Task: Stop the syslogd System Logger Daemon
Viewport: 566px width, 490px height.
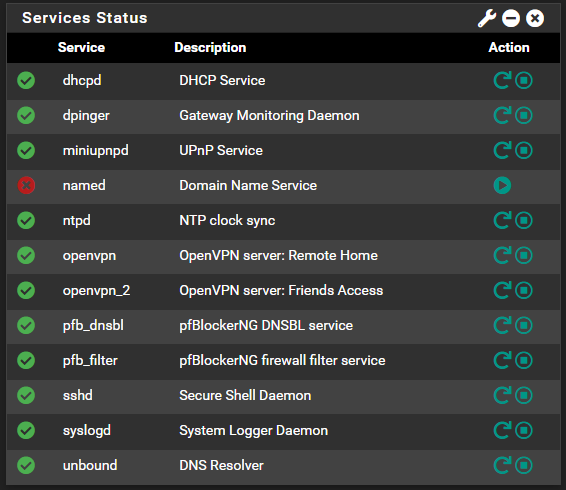Action: (524, 430)
